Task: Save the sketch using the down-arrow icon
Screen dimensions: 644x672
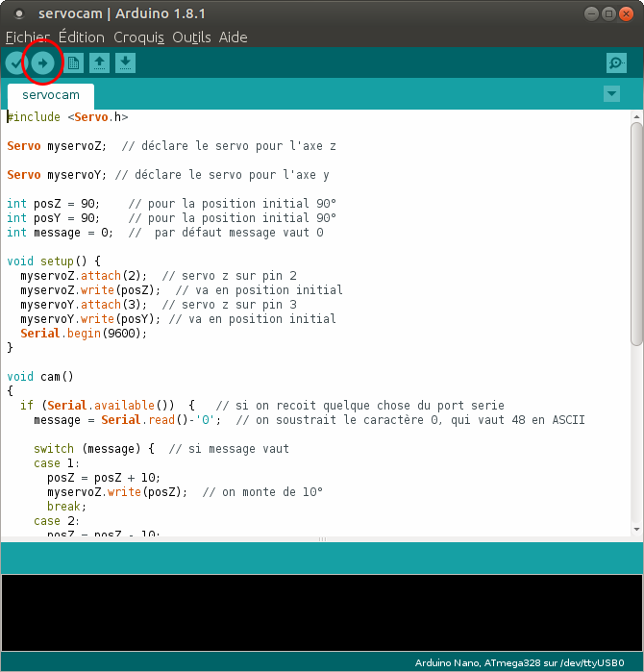Action: pyautogui.click(x=125, y=63)
